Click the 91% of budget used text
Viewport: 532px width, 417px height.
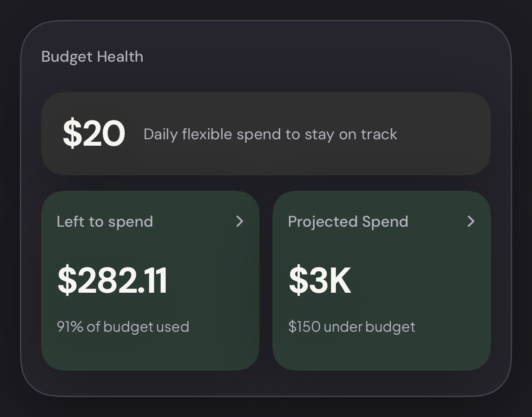click(123, 327)
